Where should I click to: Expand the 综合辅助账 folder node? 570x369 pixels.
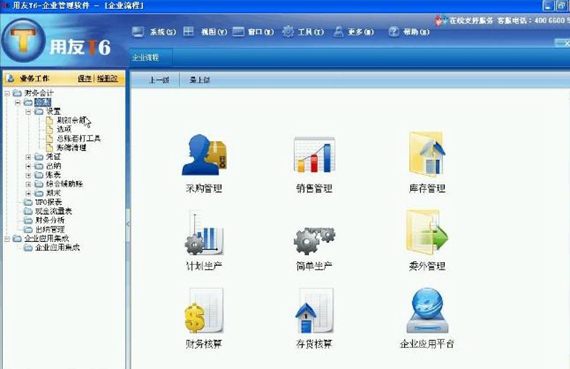28,184
